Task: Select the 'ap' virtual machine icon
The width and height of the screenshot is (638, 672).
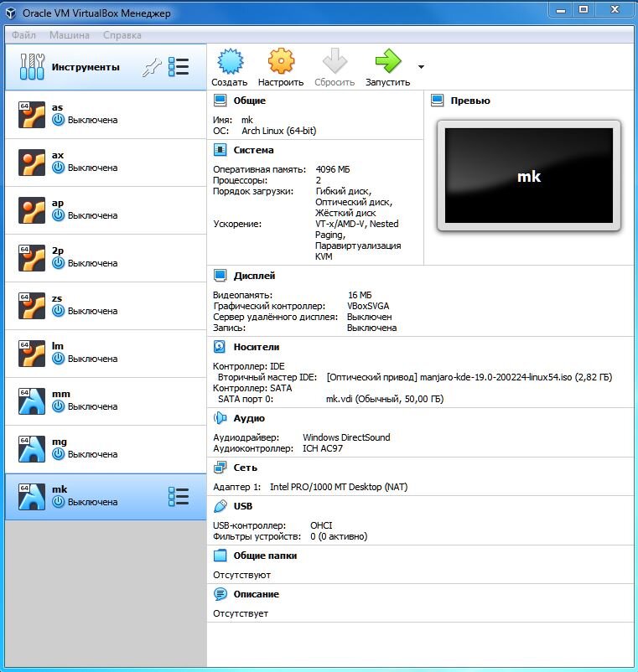Action: point(32,210)
